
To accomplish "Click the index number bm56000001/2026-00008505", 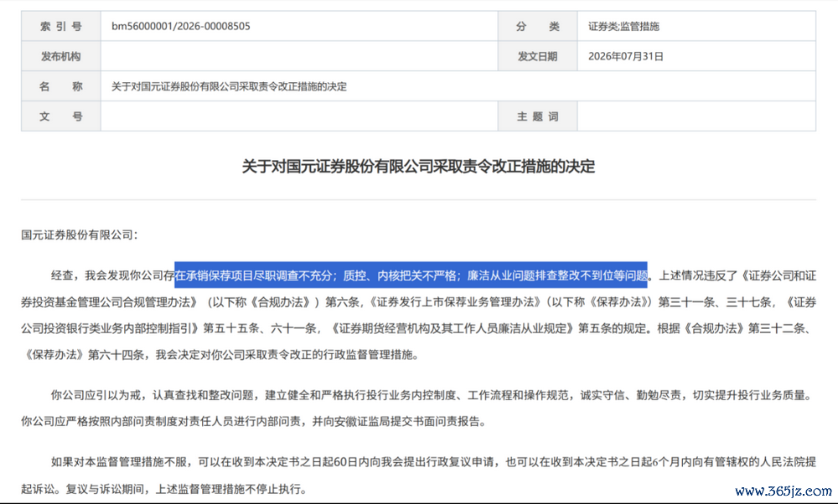I will [181, 26].
